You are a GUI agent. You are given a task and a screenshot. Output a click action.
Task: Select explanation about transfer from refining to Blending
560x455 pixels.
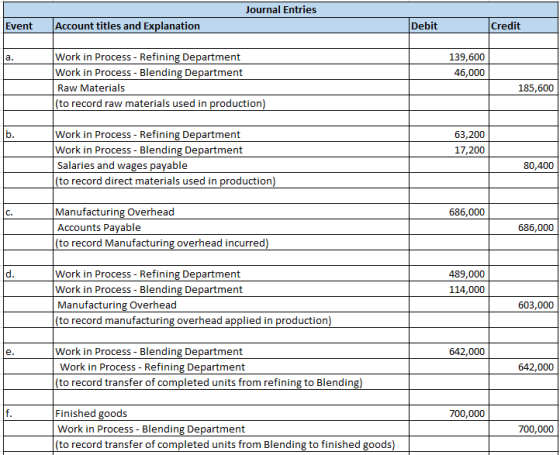(x=231, y=382)
